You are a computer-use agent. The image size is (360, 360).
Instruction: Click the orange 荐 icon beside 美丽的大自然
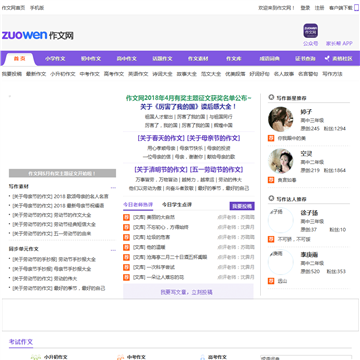point(126,217)
